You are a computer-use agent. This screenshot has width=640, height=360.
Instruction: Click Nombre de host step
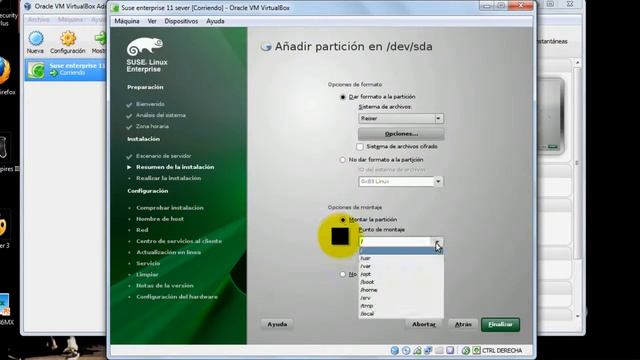(x=160, y=219)
